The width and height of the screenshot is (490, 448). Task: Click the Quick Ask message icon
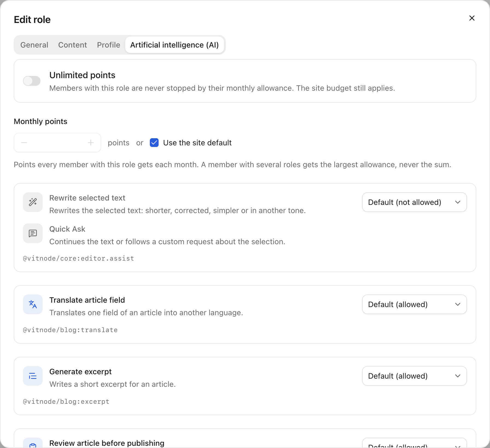pos(33,233)
